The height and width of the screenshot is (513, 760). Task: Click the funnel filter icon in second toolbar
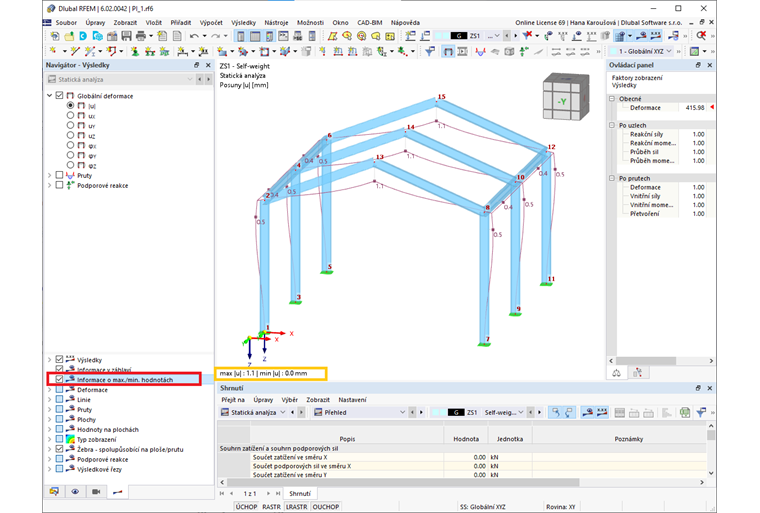(x=429, y=51)
